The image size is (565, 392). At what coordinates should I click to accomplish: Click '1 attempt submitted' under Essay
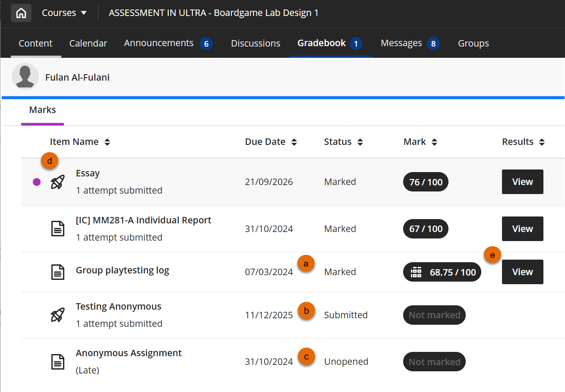pos(119,191)
